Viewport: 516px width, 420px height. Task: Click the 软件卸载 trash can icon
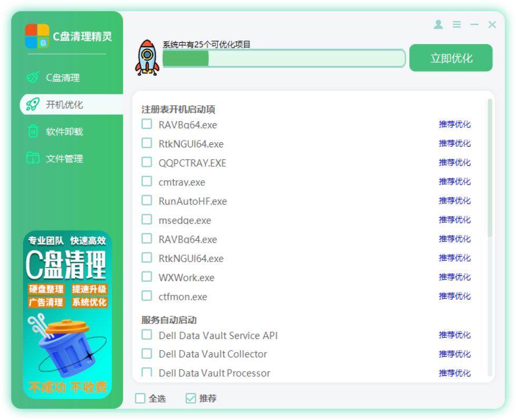[x=33, y=131]
